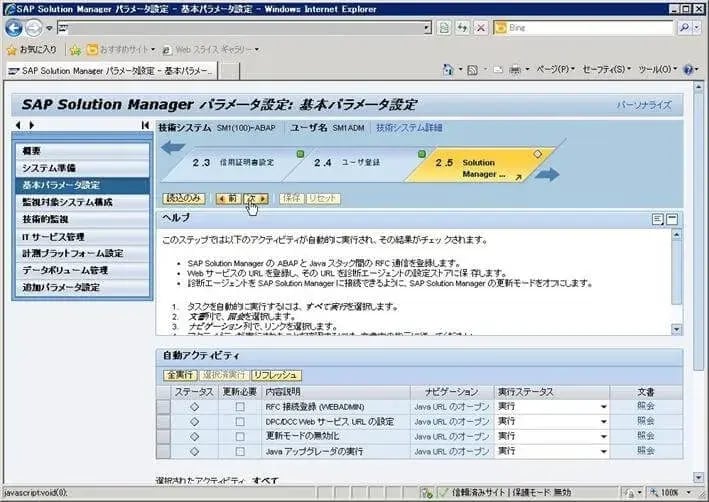Click the blue roadmap previous arrow
Image resolution: width=709 pixels, height=502 pixels.
173,147
